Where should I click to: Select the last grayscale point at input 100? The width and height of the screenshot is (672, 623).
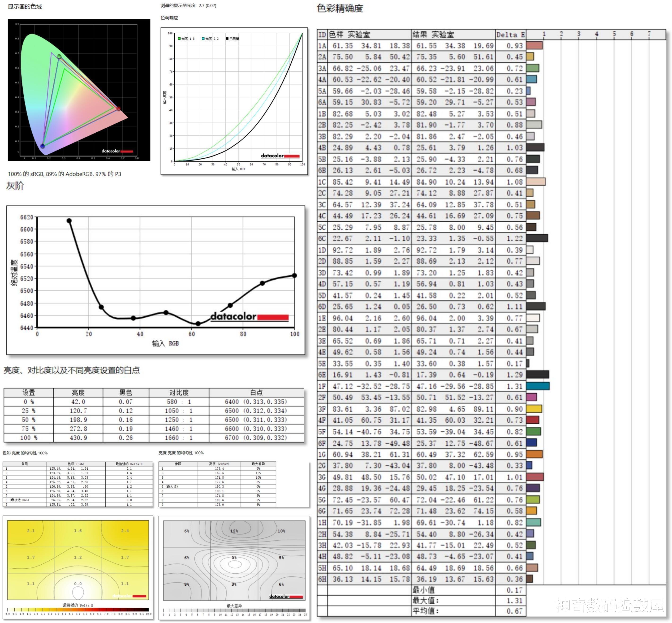point(294,275)
